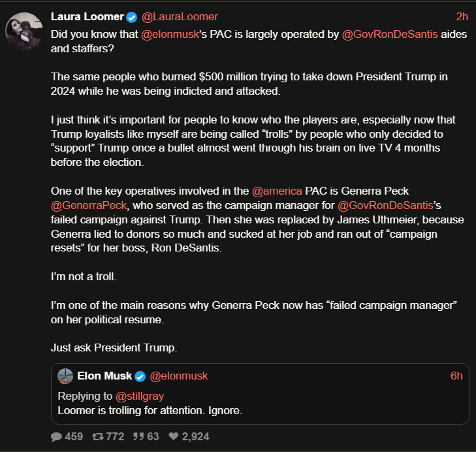This screenshot has width=476, height=452.
Task: Visit the @stillgray reply mention
Action: 139,396
